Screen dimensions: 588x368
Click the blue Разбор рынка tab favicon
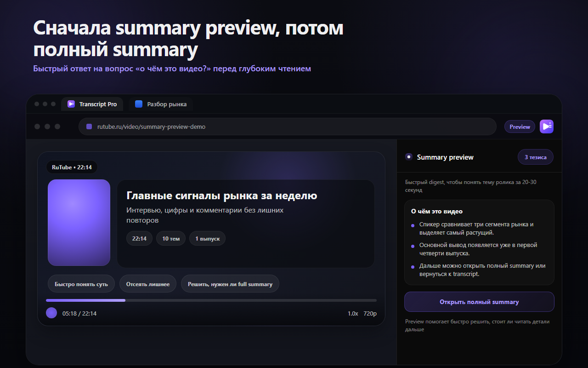point(139,104)
